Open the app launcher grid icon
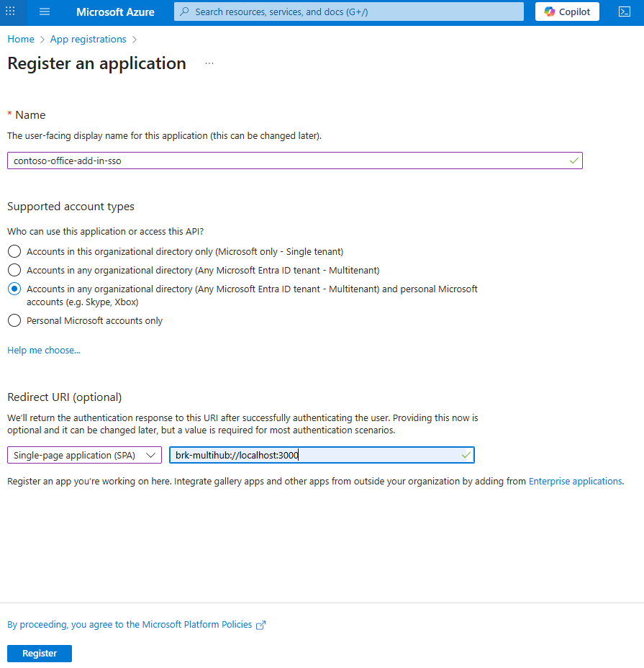This screenshot has width=644, height=668. click(x=11, y=12)
